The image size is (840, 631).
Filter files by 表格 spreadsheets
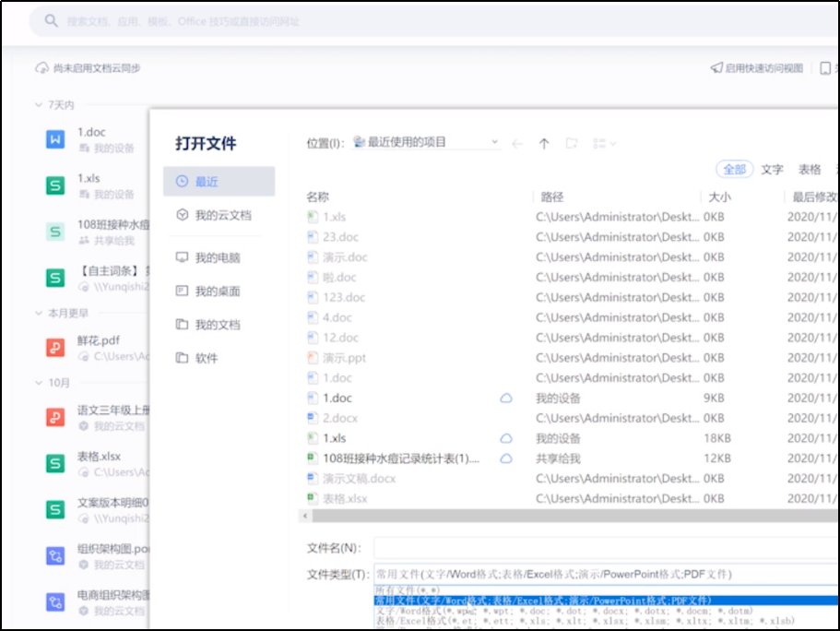click(810, 171)
